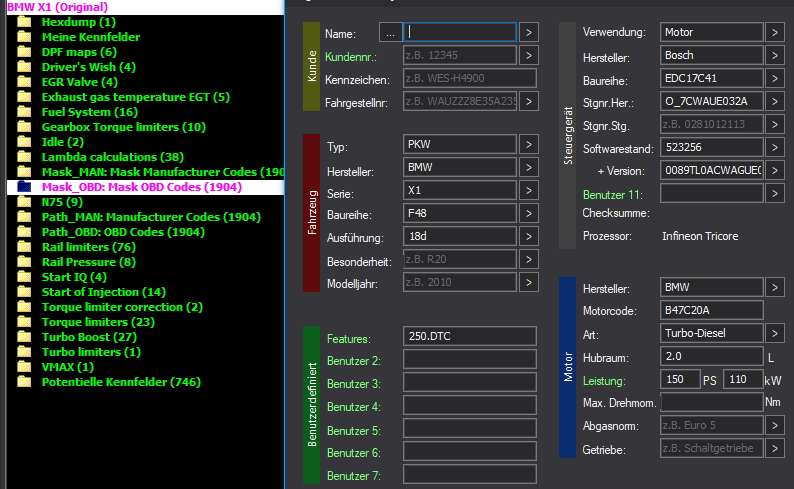Open the arrow beside Motor Hersteller BMW
Viewport: 794px width, 489px height.
point(775,288)
